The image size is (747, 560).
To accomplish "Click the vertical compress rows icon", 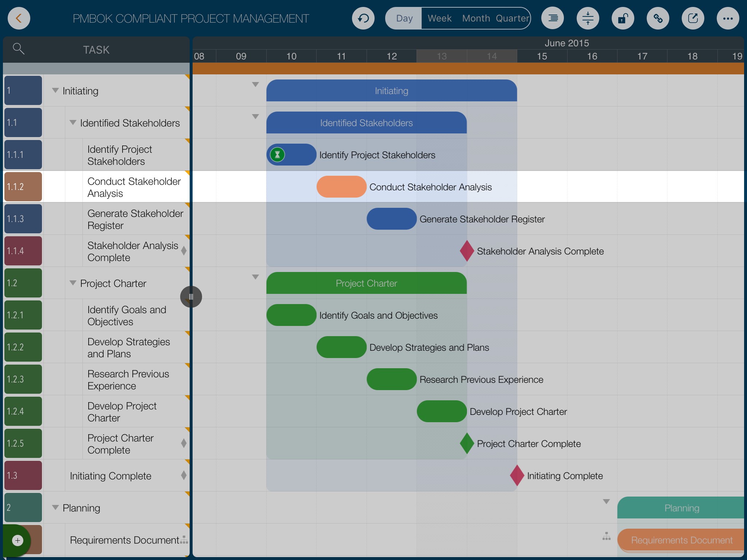I will pos(588,18).
